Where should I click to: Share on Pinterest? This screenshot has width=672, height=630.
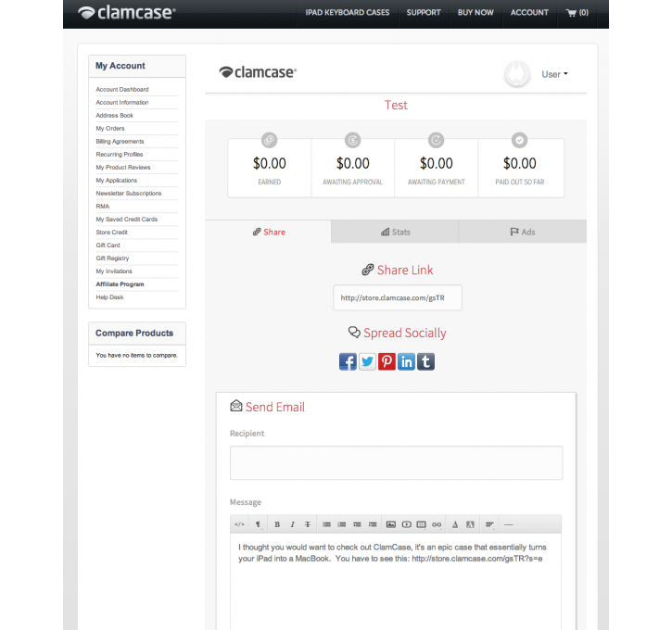pyautogui.click(x=387, y=361)
